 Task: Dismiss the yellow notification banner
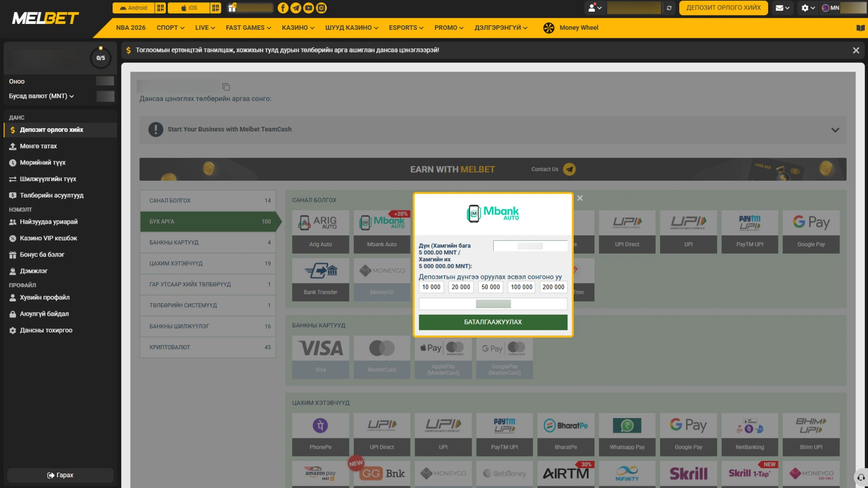pyautogui.click(x=856, y=50)
